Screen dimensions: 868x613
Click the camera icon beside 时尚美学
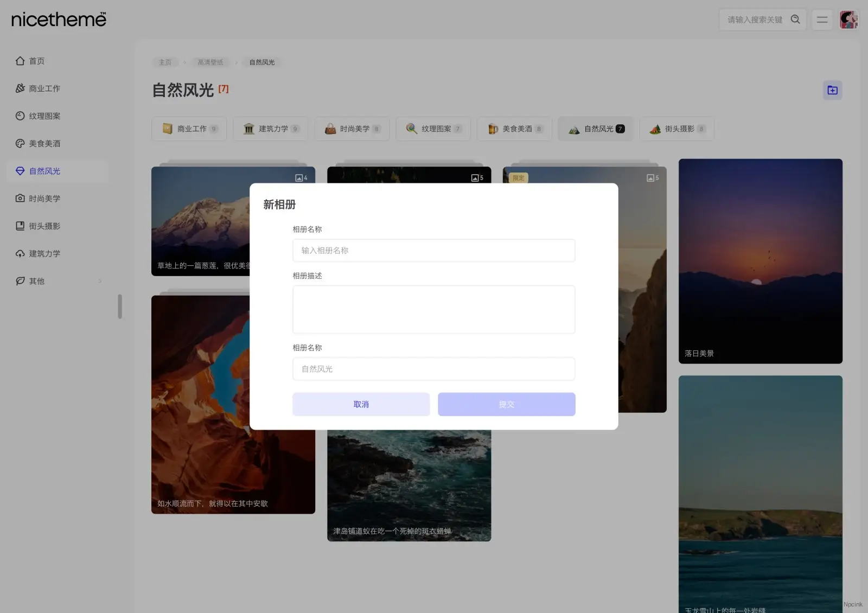20,199
